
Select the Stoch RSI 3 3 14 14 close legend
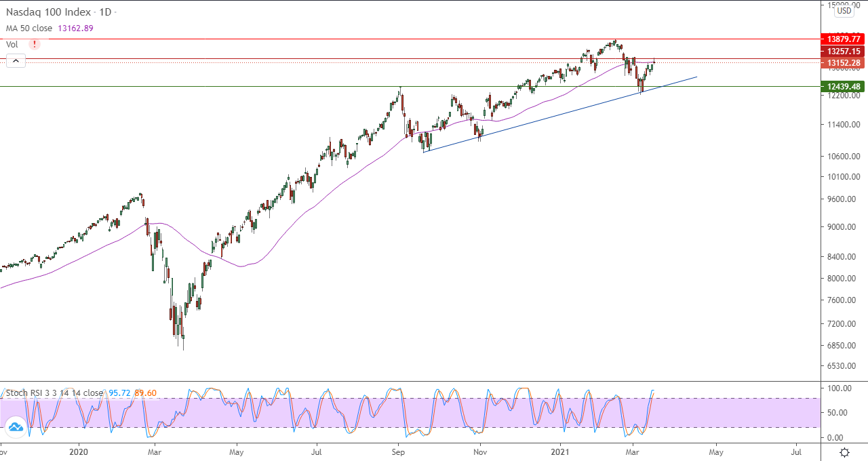click(x=55, y=393)
